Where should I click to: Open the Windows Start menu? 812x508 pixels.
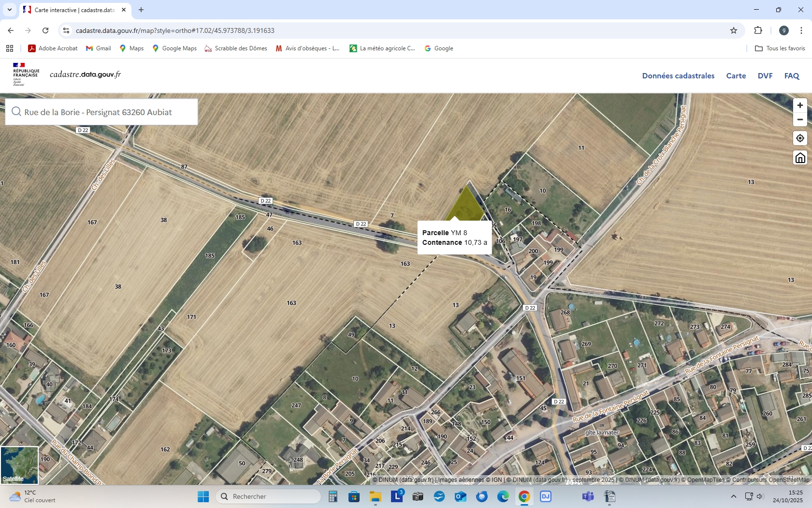tap(203, 496)
